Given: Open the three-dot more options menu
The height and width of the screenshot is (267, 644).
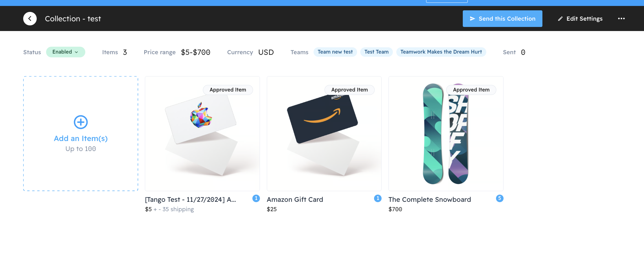Looking at the screenshot, I should pyautogui.click(x=621, y=19).
